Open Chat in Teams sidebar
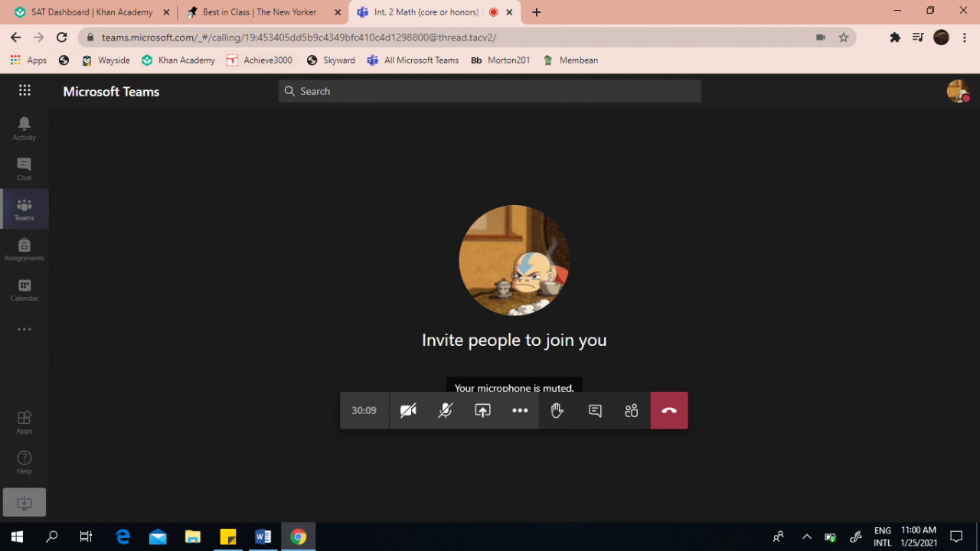Viewport: 980px width, 551px height. coord(24,169)
